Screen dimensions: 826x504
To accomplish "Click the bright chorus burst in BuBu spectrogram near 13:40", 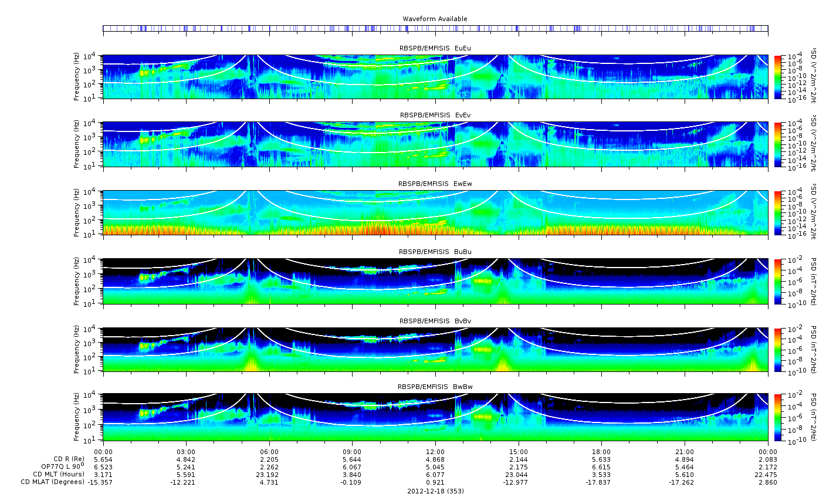I will [482, 281].
